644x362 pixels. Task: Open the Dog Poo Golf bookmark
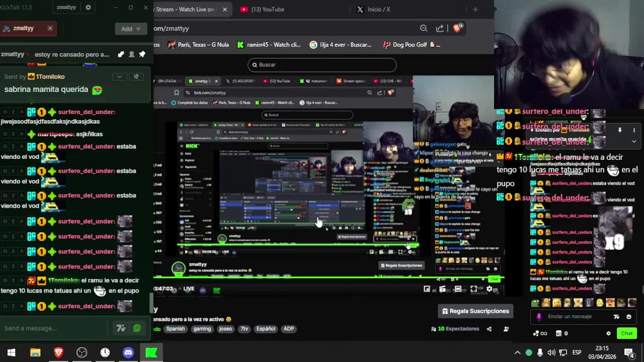(x=412, y=45)
